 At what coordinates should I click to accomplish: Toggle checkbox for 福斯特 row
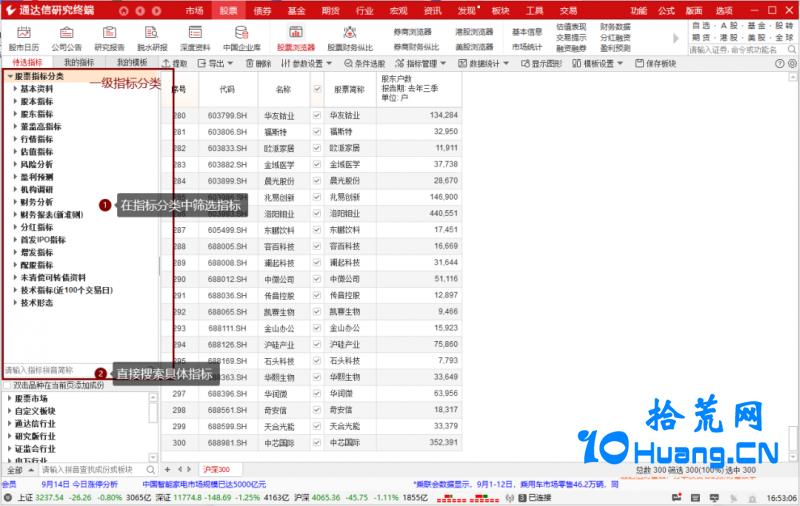[x=317, y=132]
